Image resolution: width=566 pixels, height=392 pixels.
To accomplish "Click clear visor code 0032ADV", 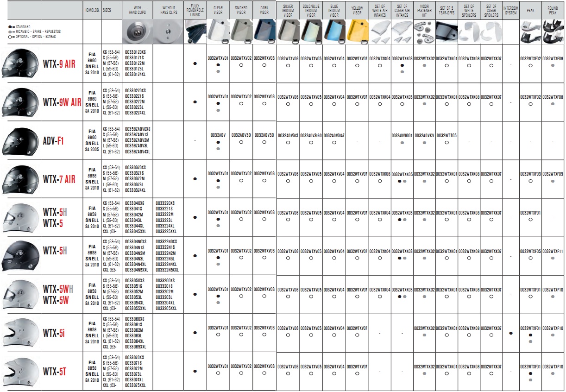I will (x=218, y=135).
